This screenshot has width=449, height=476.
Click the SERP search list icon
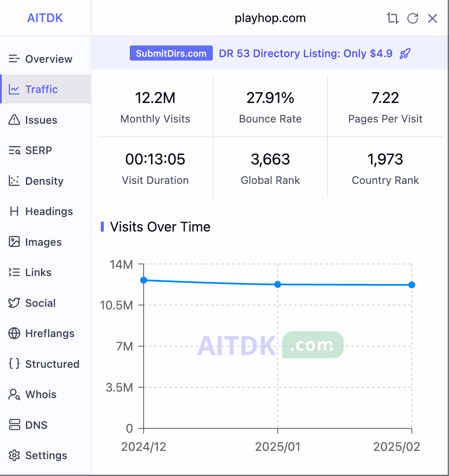pos(14,150)
